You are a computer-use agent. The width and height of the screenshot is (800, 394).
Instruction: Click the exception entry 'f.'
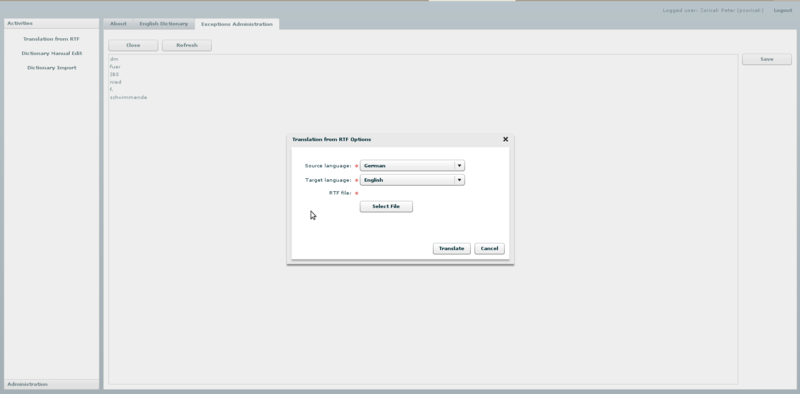111,90
